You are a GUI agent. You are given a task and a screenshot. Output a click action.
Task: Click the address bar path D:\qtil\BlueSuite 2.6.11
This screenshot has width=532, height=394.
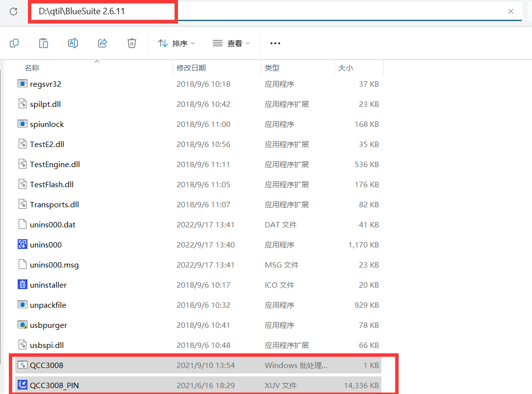tap(82, 11)
